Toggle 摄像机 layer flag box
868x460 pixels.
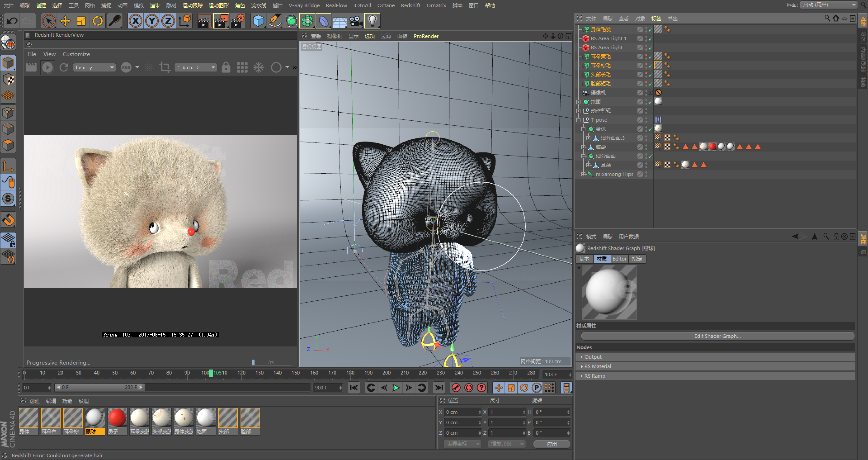pos(640,93)
